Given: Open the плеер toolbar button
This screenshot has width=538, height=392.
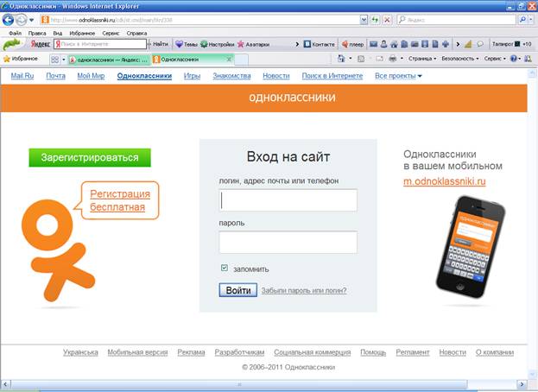Looking at the screenshot, I should [x=352, y=44].
